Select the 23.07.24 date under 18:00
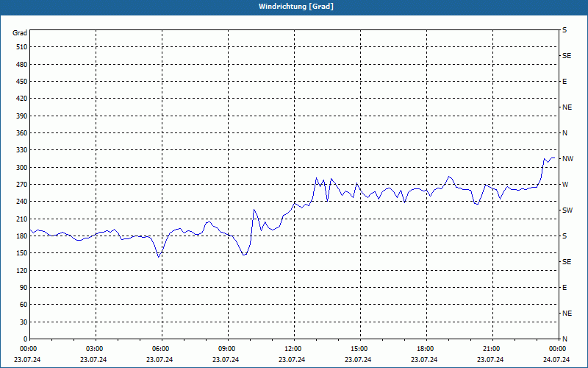 click(x=424, y=359)
